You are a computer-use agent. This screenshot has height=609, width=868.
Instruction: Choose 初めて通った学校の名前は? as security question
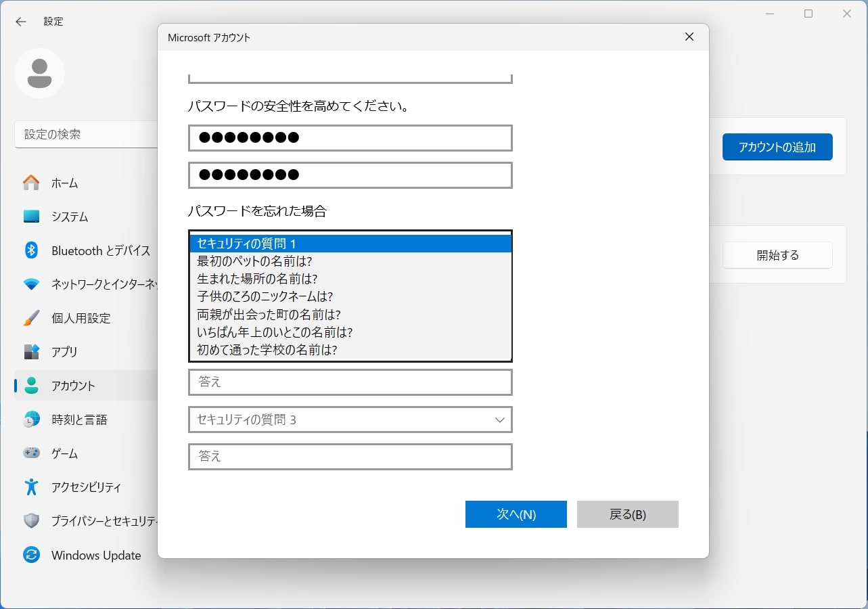click(350, 350)
